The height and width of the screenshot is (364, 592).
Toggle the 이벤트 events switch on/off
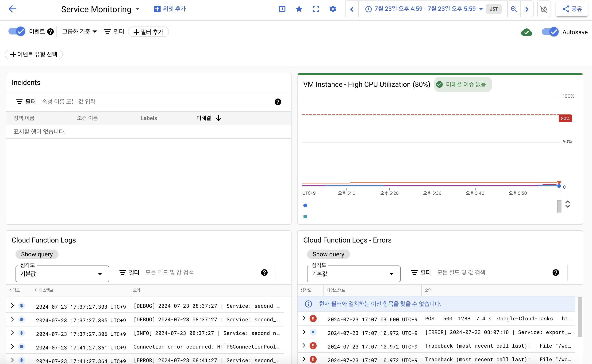pyautogui.click(x=16, y=31)
